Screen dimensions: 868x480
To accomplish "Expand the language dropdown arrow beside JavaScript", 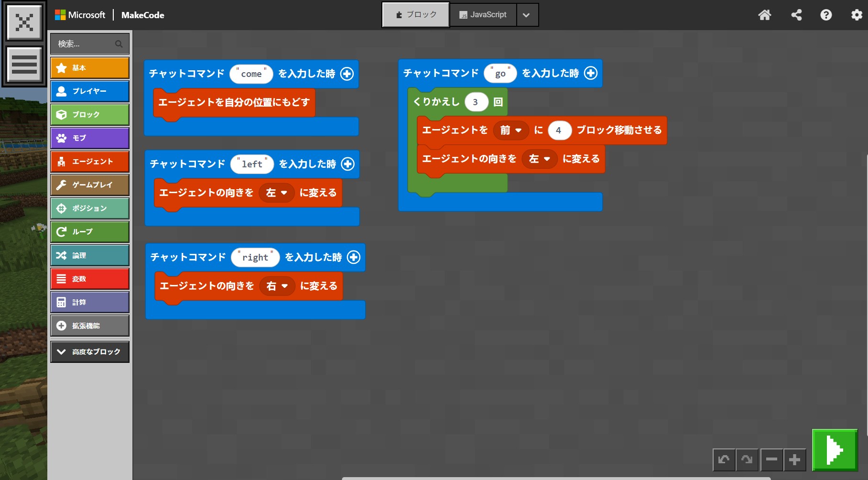I will click(527, 15).
